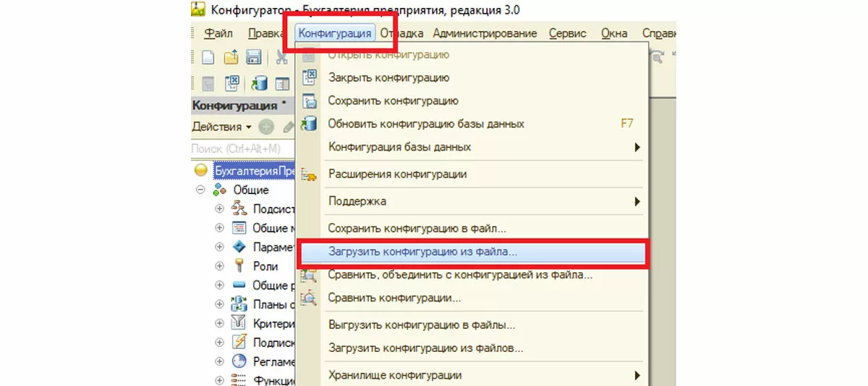Click the Поиск (Ctrl+Alt+M) search field

click(243, 148)
